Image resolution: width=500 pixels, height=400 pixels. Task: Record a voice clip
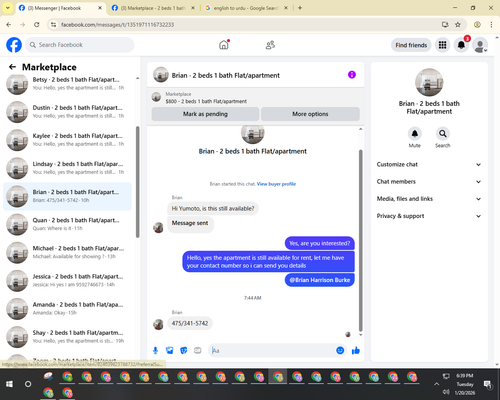click(x=155, y=350)
